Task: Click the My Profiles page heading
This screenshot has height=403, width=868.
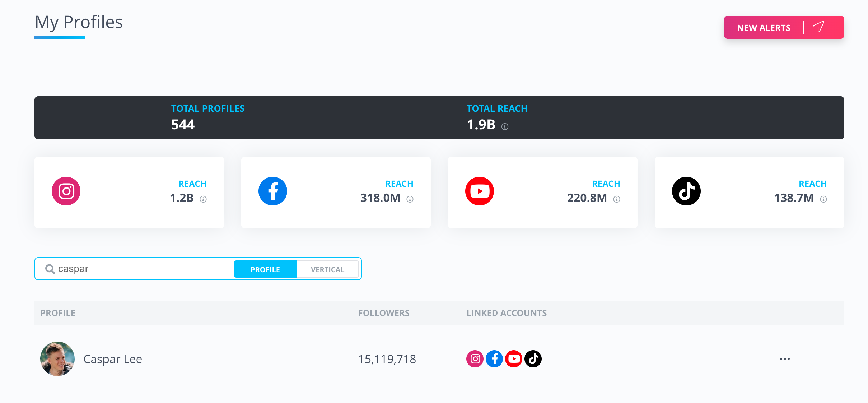Action: coord(79,22)
